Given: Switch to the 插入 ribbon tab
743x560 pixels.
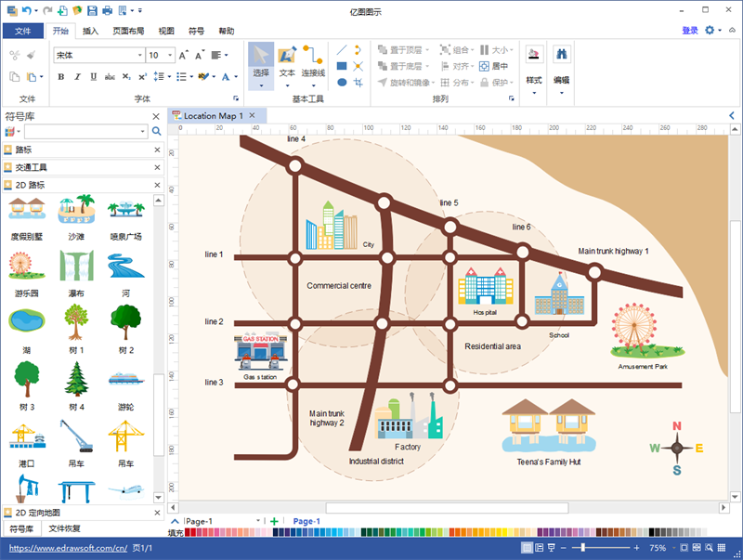Looking at the screenshot, I should click(91, 31).
